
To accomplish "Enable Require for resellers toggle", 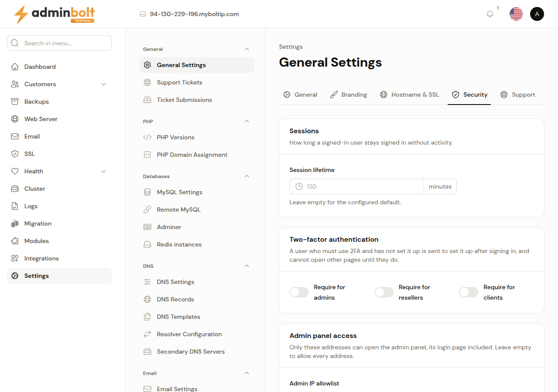I will (x=384, y=292).
